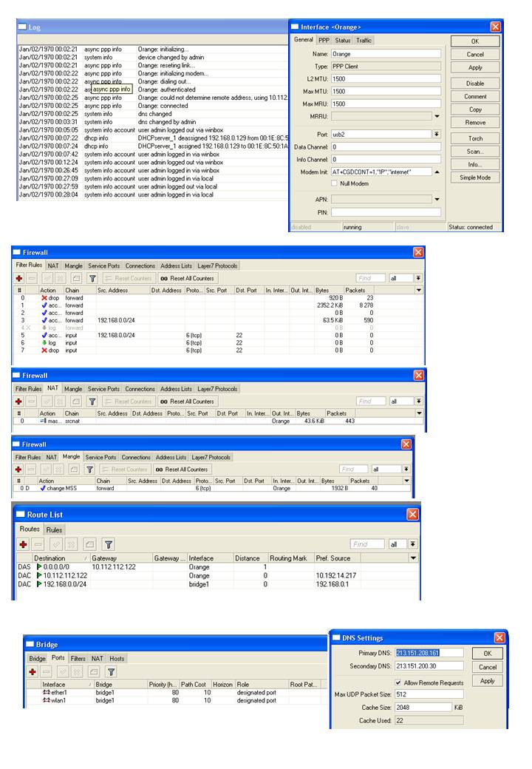
Task: Add bridge port using red plus icon
Action: pos(33,672)
